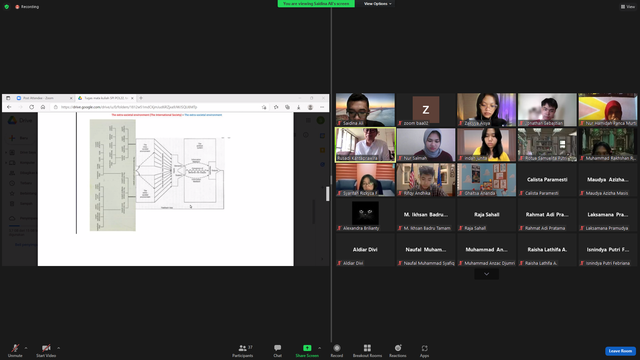The height and width of the screenshot is (360, 640).
Task: Open video options caret beside Start Video
Action: tap(58, 348)
